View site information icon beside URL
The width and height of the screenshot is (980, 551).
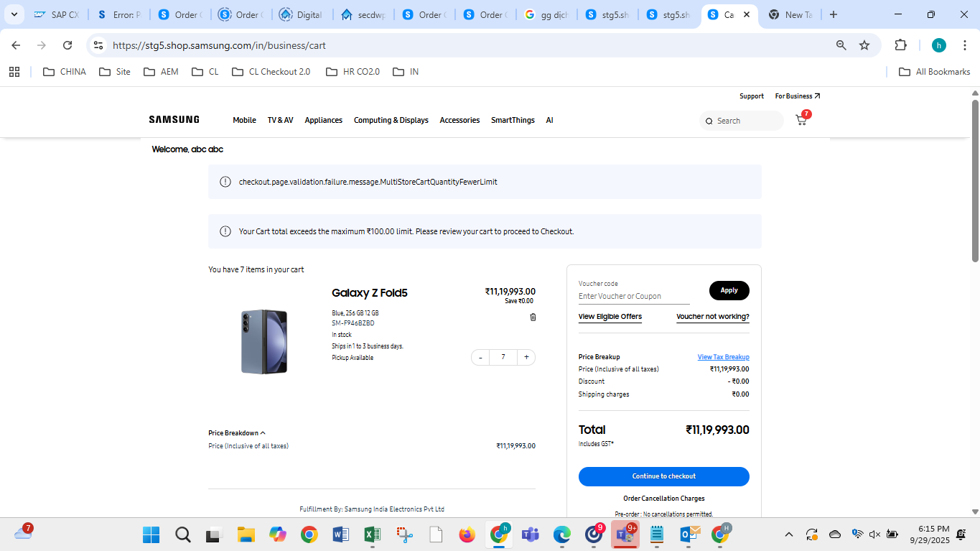tap(98, 45)
